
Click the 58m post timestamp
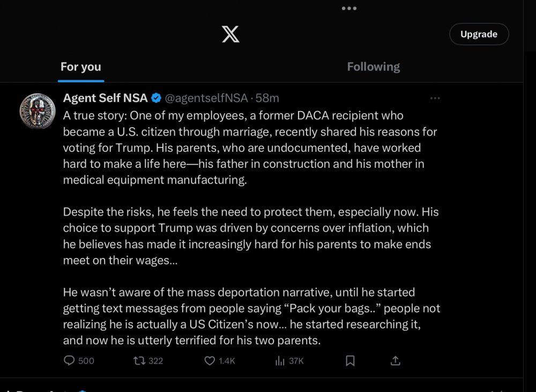267,98
